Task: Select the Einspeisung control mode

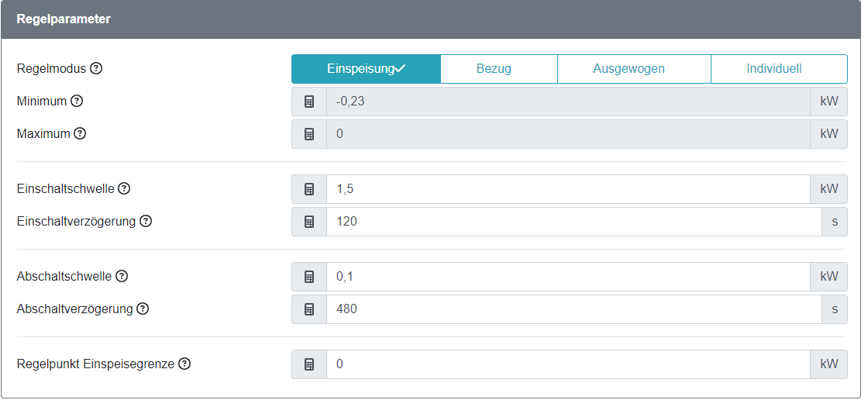Action: (x=366, y=69)
